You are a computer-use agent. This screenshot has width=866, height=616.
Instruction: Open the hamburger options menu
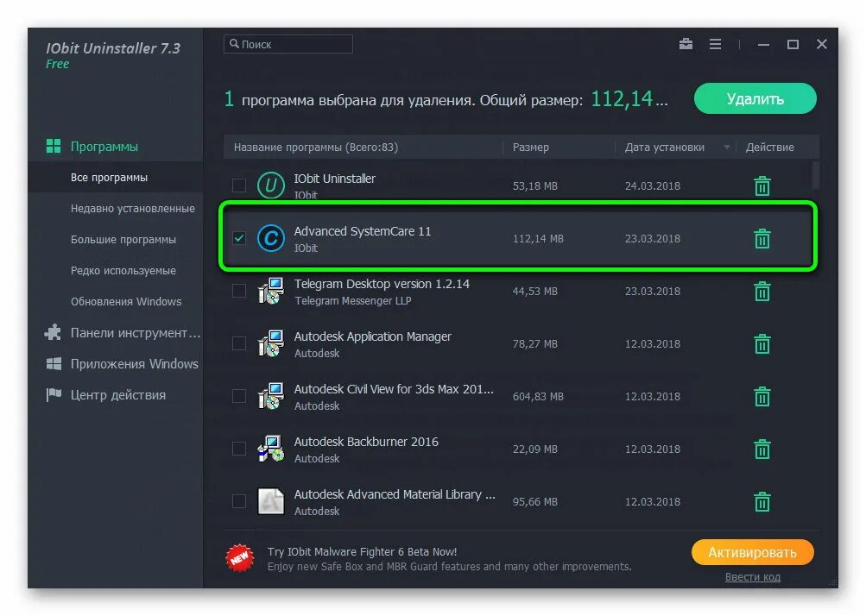tap(715, 44)
